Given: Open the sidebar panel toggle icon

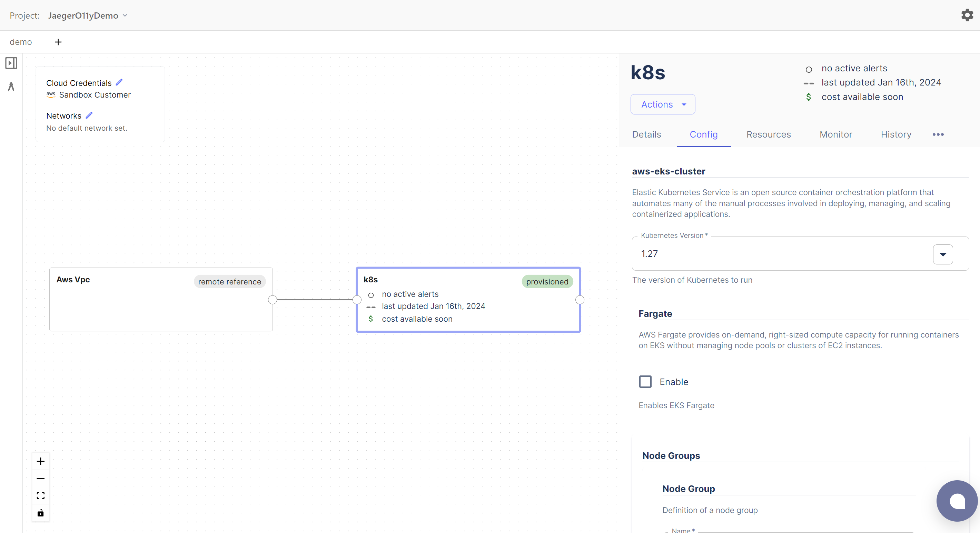Looking at the screenshot, I should point(11,63).
